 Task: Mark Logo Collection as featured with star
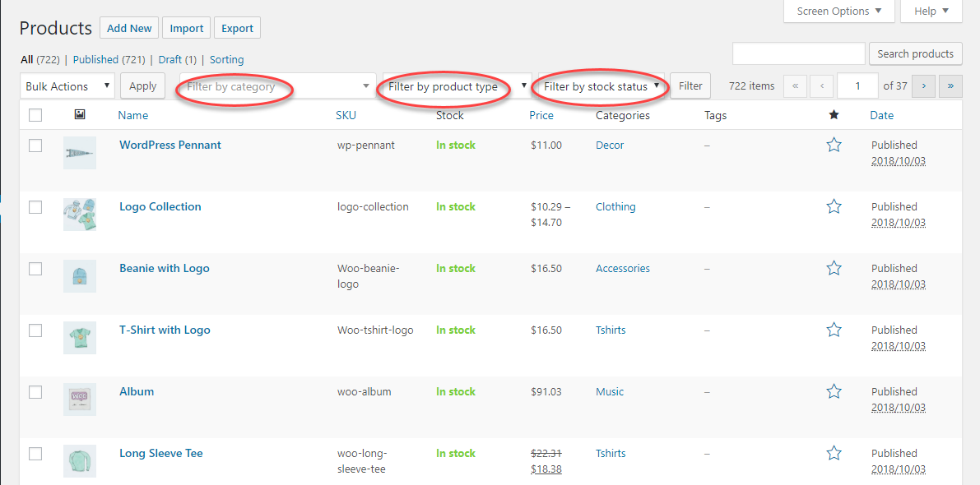point(834,206)
